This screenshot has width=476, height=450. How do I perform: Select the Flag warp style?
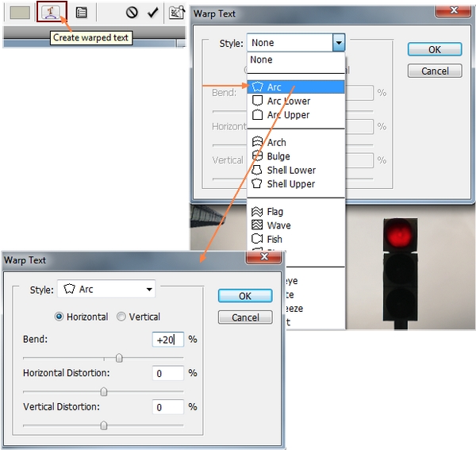coord(296,212)
